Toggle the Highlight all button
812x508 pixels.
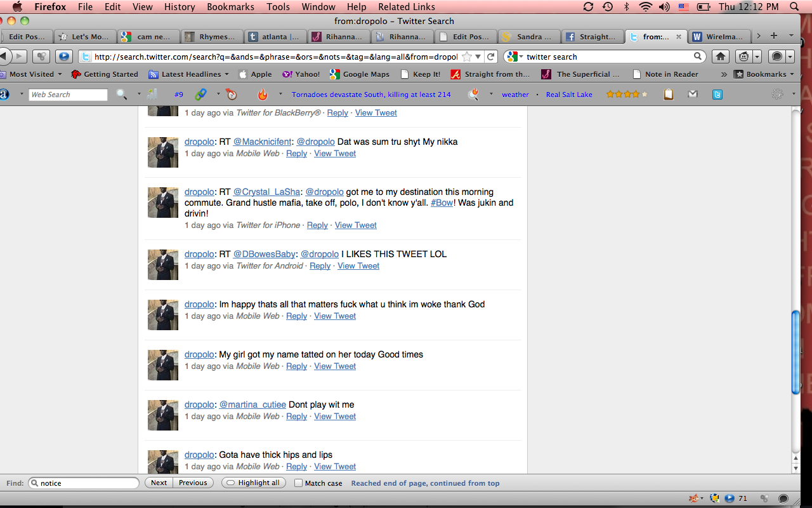(253, 483)
